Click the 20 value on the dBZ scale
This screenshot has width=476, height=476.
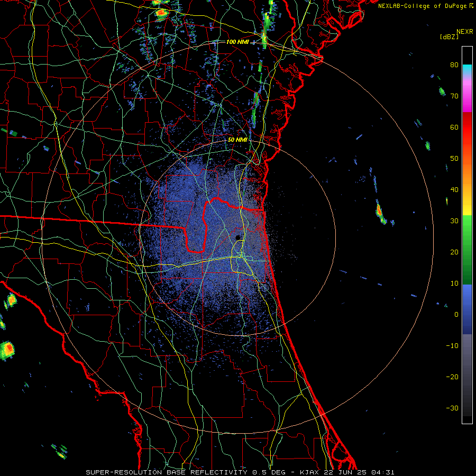tap(454, 252)
